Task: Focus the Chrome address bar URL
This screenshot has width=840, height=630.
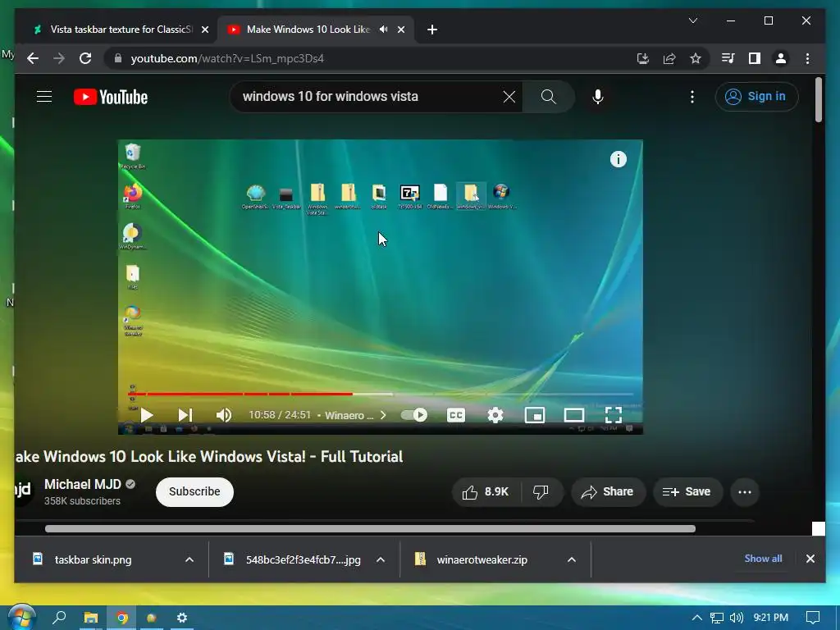Action: click(227, 58)
